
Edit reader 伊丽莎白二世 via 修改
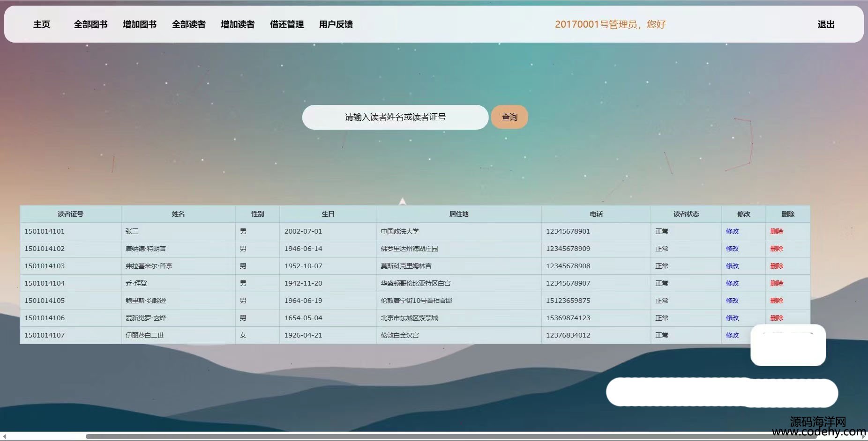pyautogui.click(x=732, y=335)
